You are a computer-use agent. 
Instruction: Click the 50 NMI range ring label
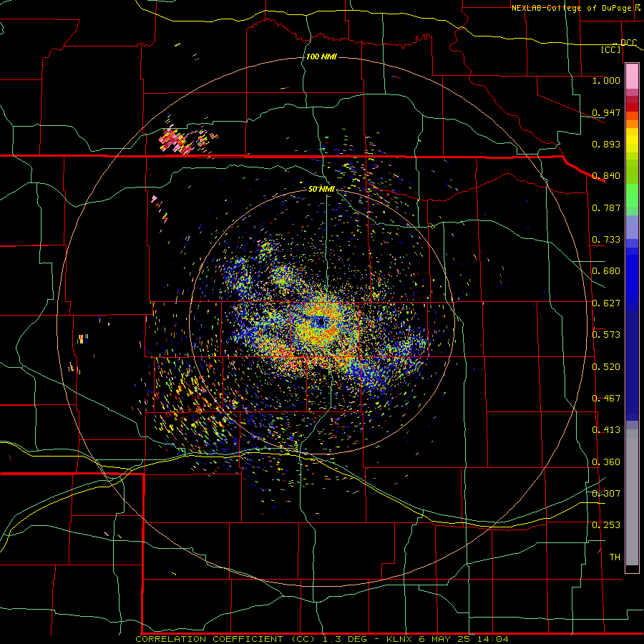(321, 190)
